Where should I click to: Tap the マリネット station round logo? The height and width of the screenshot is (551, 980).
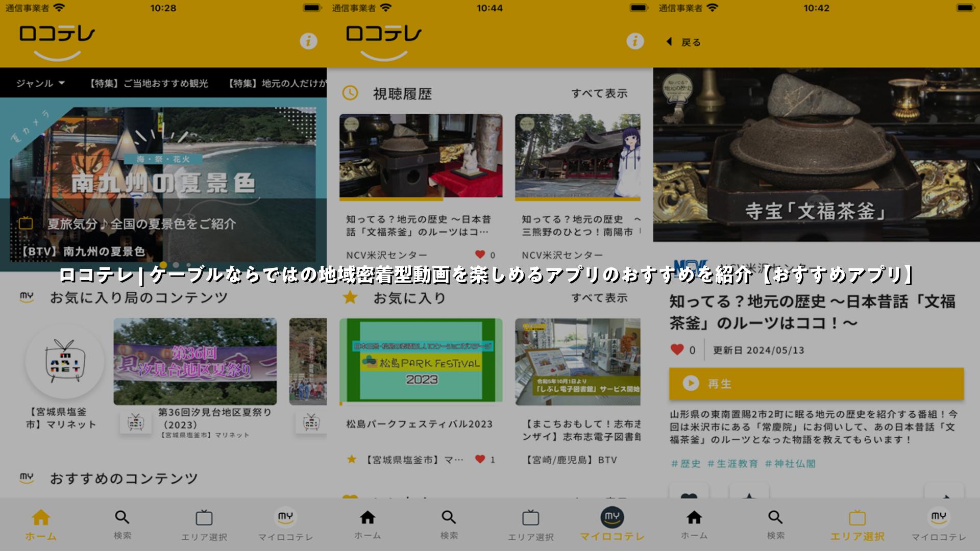coord(65,362)
